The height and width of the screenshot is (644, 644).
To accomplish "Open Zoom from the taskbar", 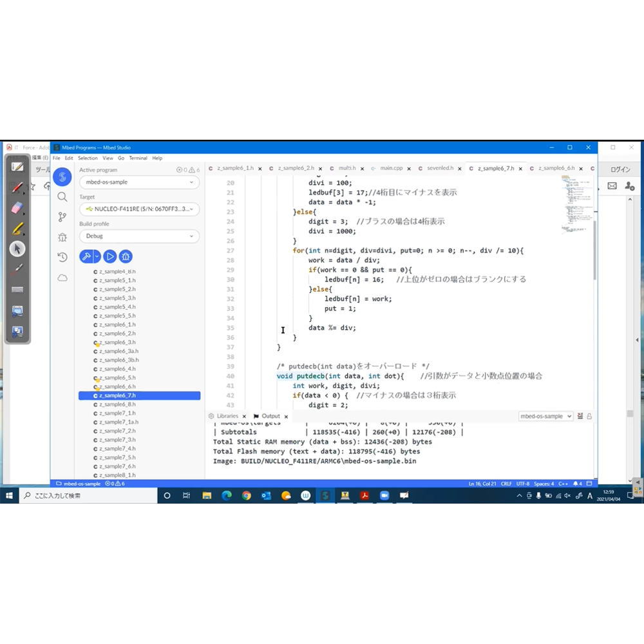I will tap(384, 495).
